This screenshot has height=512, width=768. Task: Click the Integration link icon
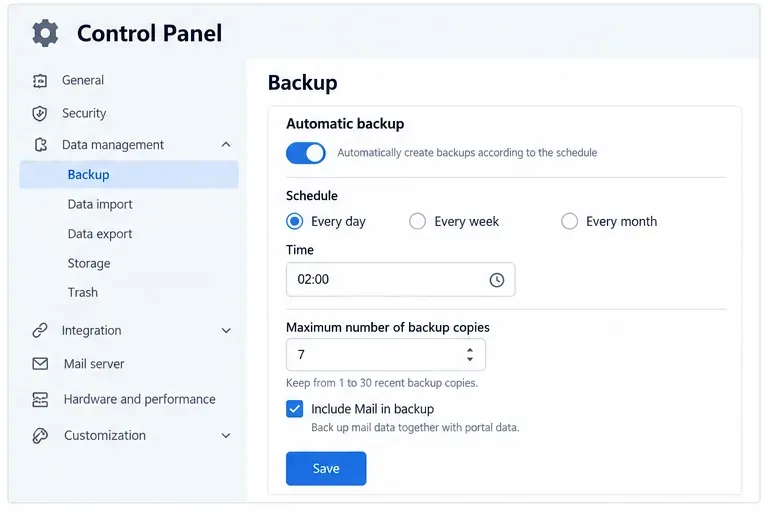[40, 330]
